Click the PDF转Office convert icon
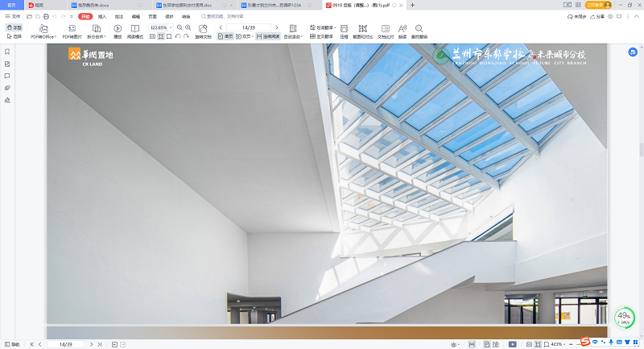 pyautogui.click(x=43, y=29)
